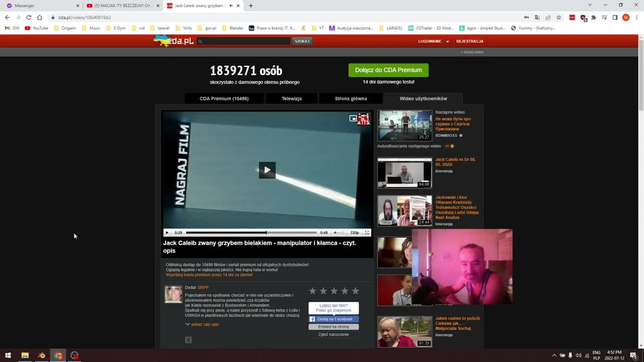The height and width of the screenshot is (362, 644).
Task: Open the CDA Premium (10496) tab
Action: pyautogui.click(x=224, y=99)
